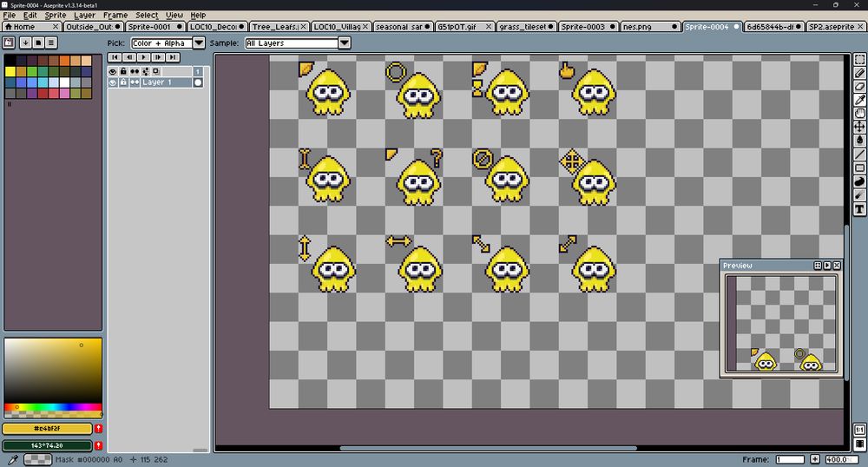Go to previous frame
Screen dimensions: 868x467
click(x=129, y=57)
